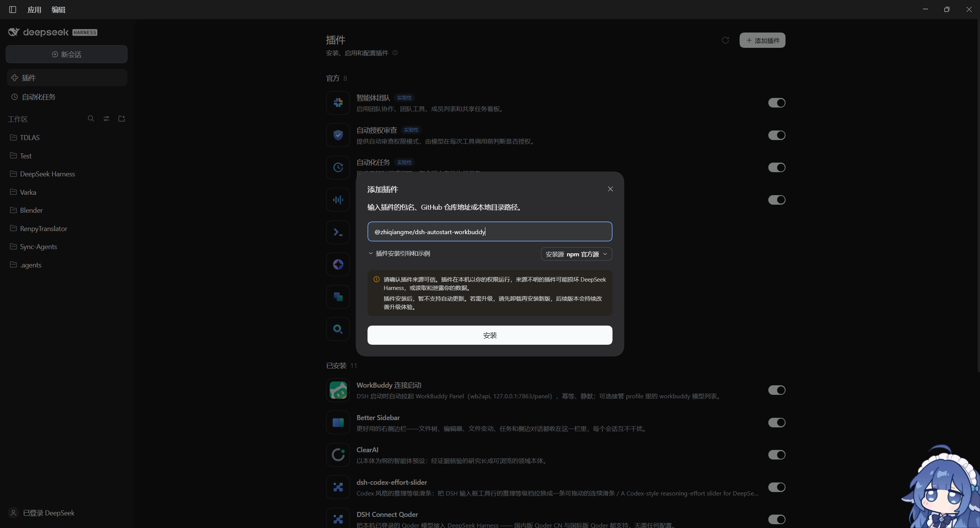Click 已登录 DeepSeek account entry

click(42, 513)
